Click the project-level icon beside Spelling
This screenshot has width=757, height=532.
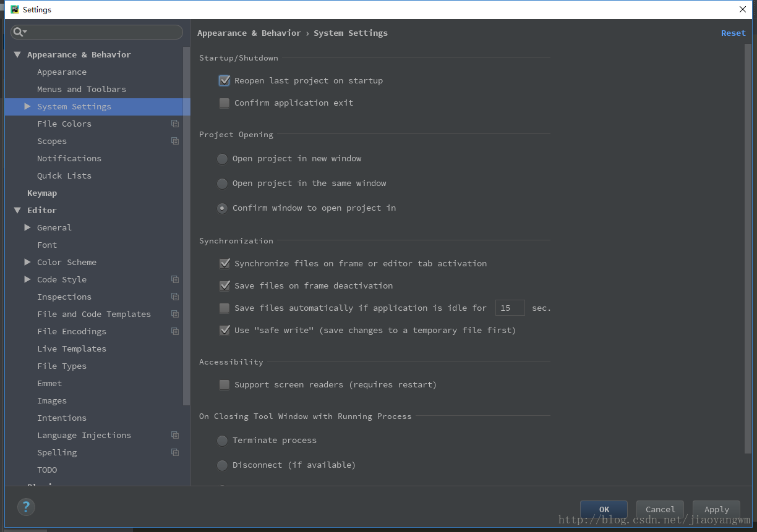click(x=175, y=452)
